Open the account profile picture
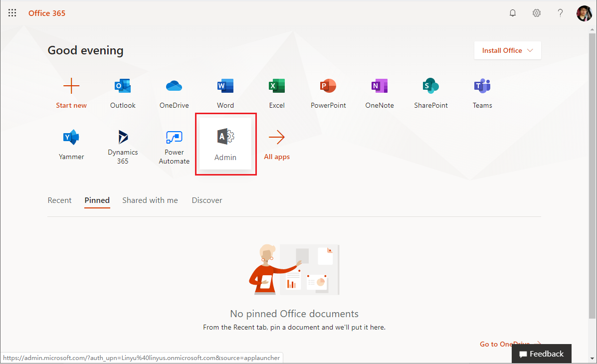The image size is (597, 364). (x=584, y=13)
